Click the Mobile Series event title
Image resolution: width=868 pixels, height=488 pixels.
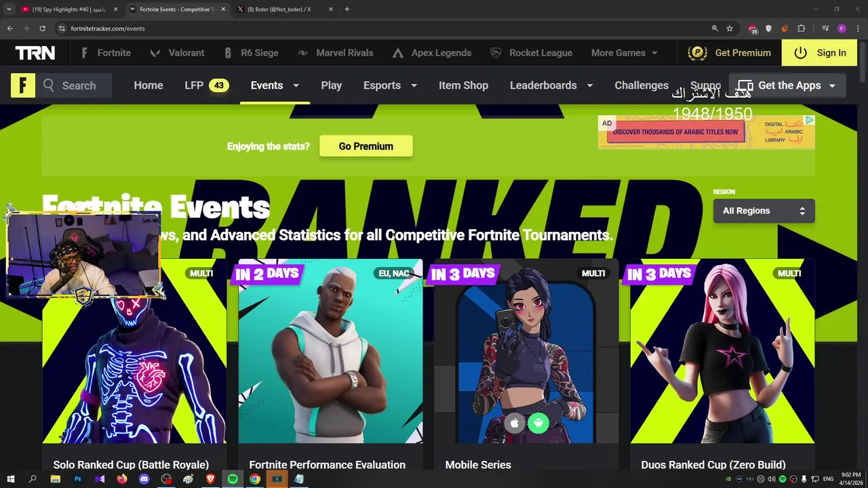click(x=478, y=465)
